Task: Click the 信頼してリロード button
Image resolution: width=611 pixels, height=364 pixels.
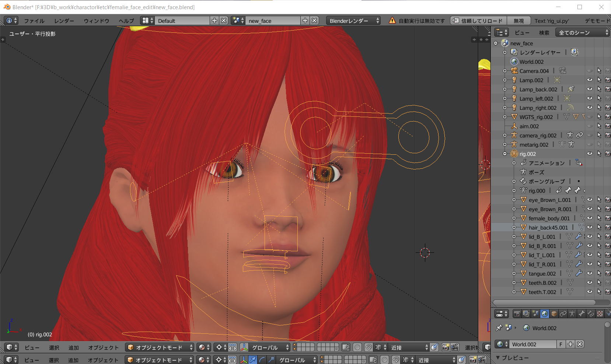Action: (478, 21)
